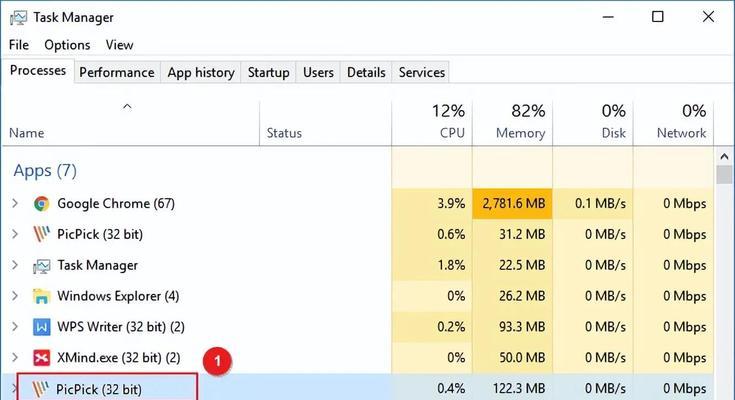
Task: Click the 93.3 MB memory cell
Action: tap(512, 327)
